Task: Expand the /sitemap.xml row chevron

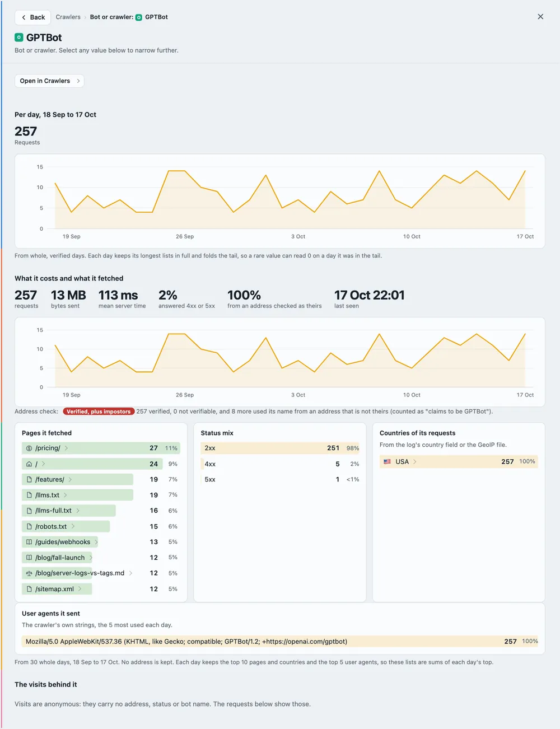Action: [80, 589]
